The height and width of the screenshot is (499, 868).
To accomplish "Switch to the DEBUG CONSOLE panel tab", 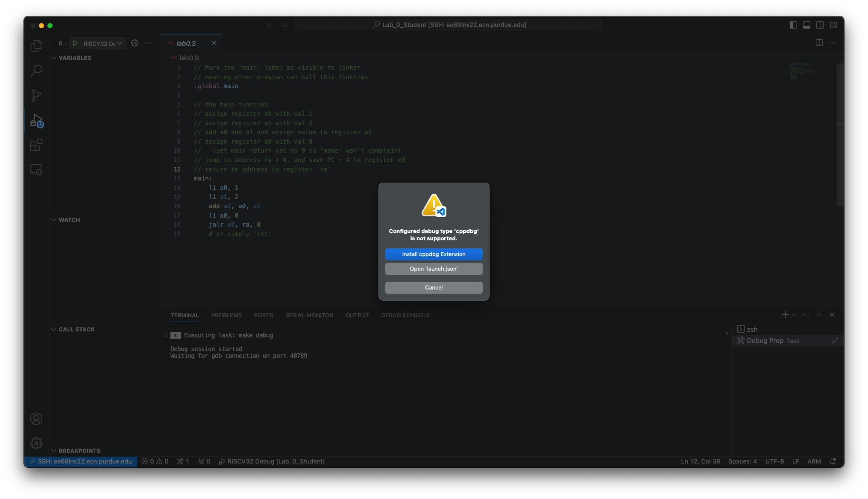I will click(x=405, y=315).
